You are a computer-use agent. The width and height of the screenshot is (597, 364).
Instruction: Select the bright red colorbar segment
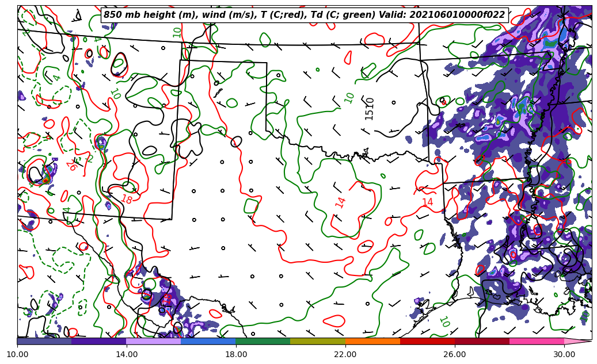(427, 341)
